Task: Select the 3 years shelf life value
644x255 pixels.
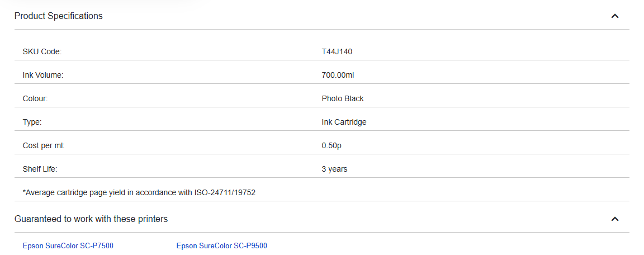Action: click(335, 169)
